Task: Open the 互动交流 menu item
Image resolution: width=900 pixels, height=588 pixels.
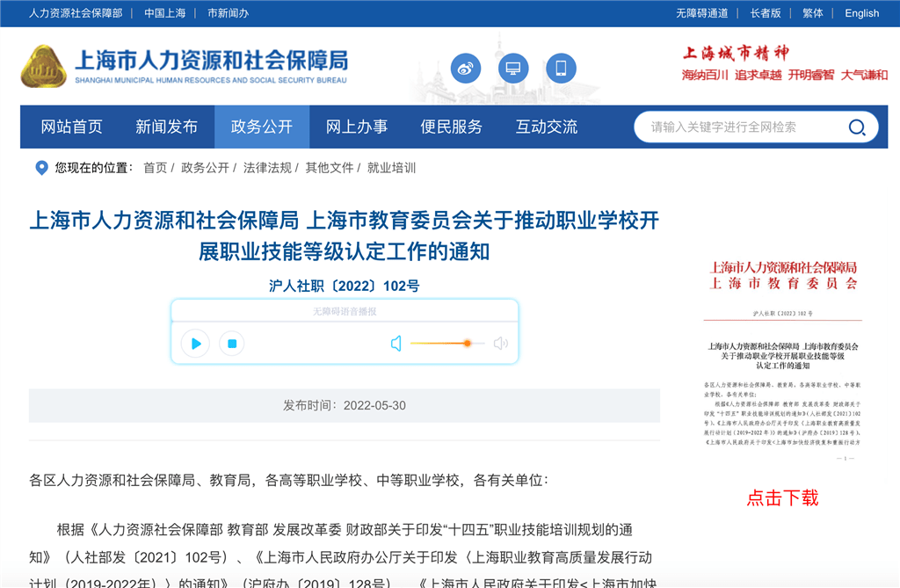Action: pyautogui.click(x=547, y=127)
